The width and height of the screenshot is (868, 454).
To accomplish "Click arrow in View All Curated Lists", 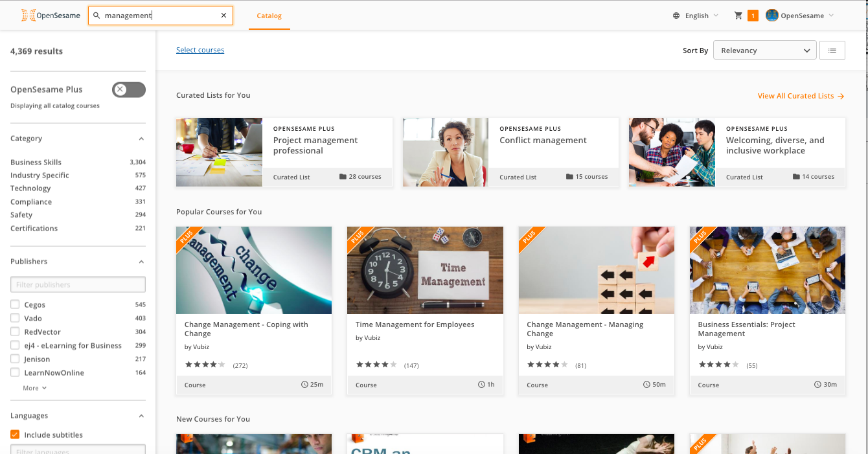I will [x=841, y=96].
